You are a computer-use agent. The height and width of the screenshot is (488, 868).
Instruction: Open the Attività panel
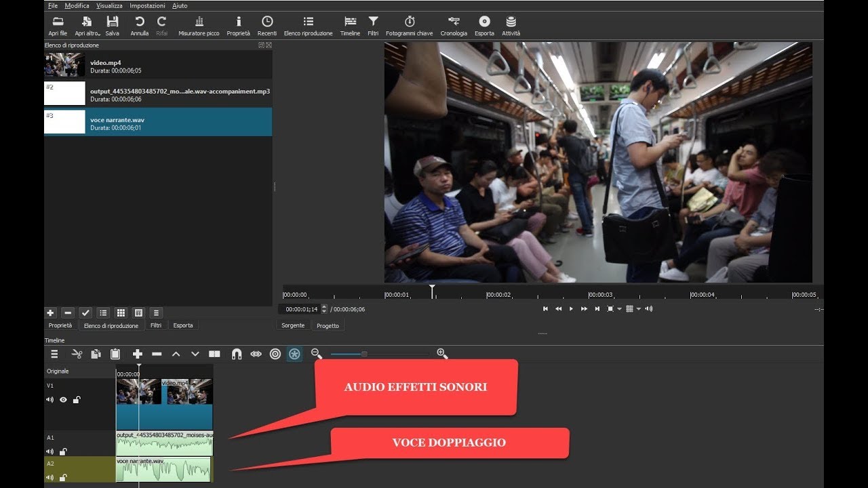pyautogui.click(x=511, y=26)
